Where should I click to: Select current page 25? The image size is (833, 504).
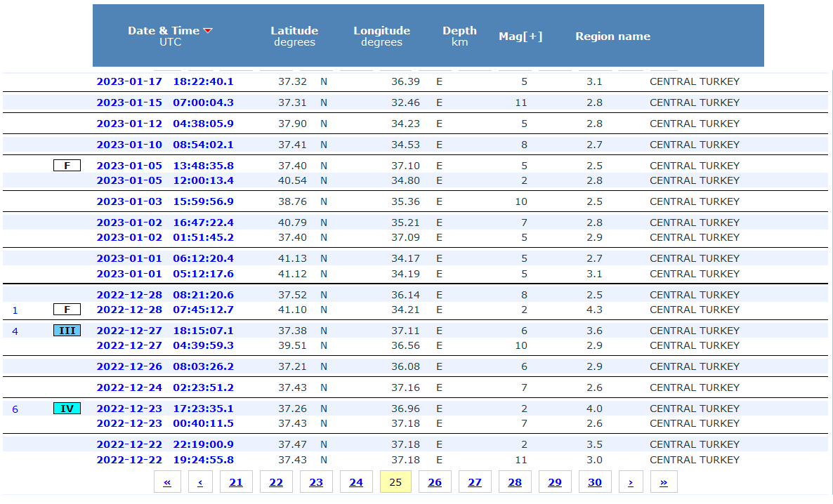click(395, 482)
